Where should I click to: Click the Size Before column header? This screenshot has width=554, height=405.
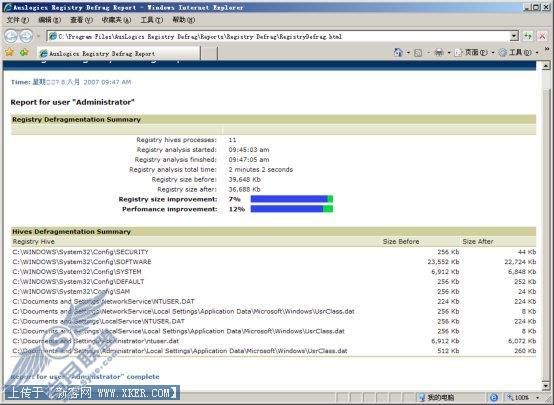pos(401,242)
